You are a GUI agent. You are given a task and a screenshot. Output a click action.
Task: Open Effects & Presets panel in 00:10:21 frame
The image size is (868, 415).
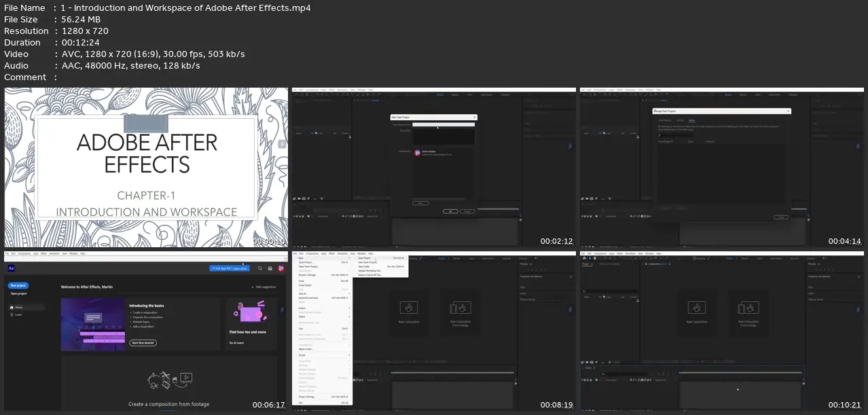tap(815, 299)
